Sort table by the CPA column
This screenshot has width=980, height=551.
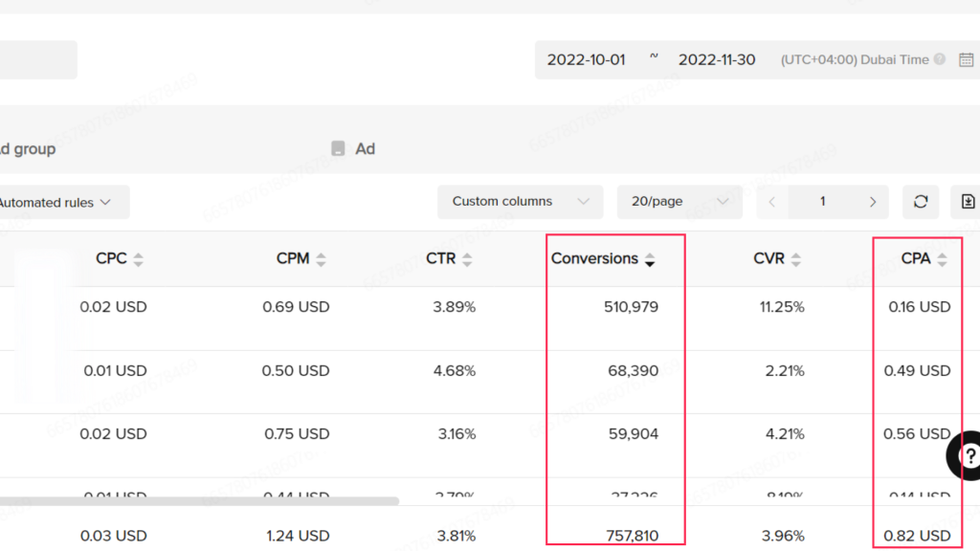pos(942,259)
